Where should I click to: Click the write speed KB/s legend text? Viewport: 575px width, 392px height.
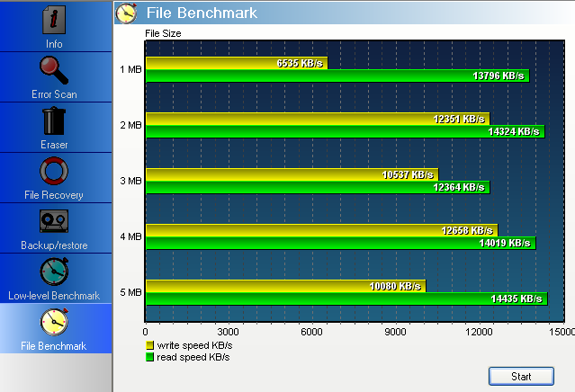coord(194,345)
